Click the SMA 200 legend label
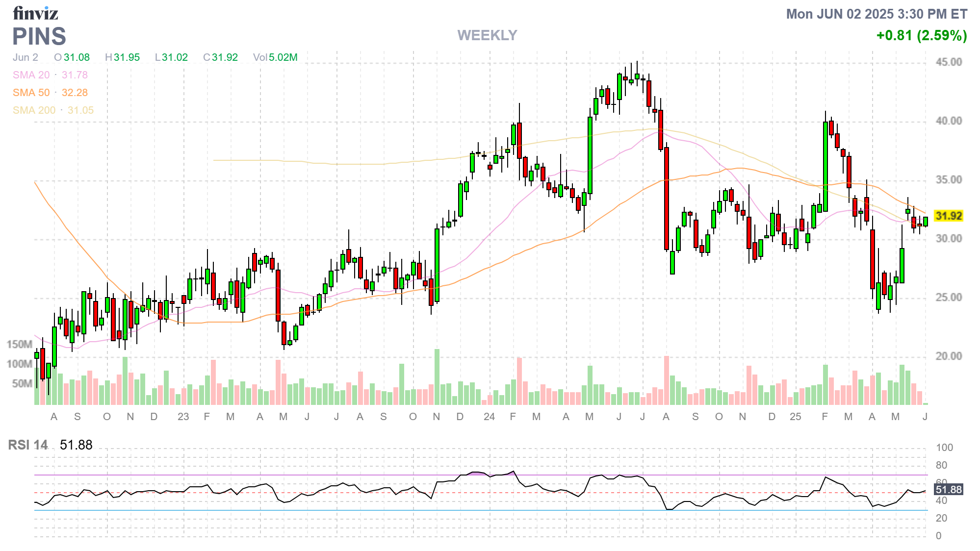Screen dimensions: 980x551 click(34, 110)
